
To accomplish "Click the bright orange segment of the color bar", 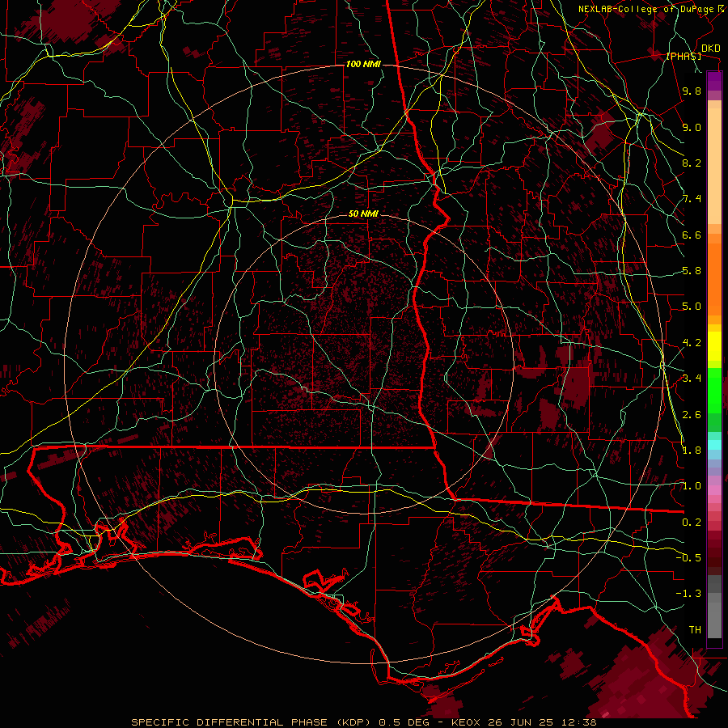I will (x=714, y=278).
